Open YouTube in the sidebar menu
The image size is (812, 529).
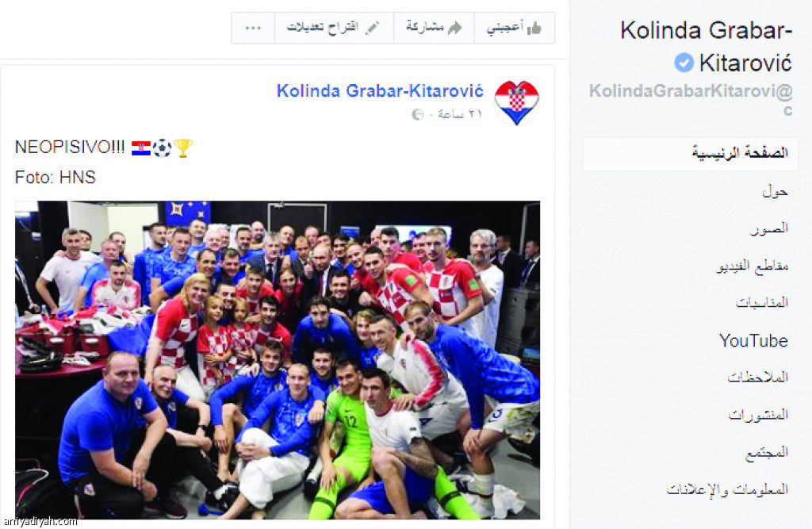coord(753,341)
